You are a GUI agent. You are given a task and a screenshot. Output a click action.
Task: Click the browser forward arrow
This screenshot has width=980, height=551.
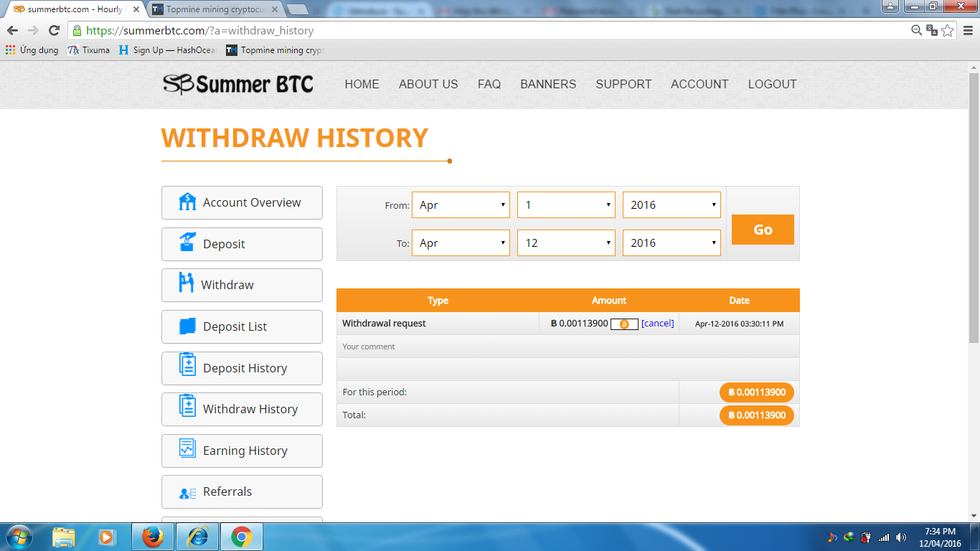tap(33, 30)
